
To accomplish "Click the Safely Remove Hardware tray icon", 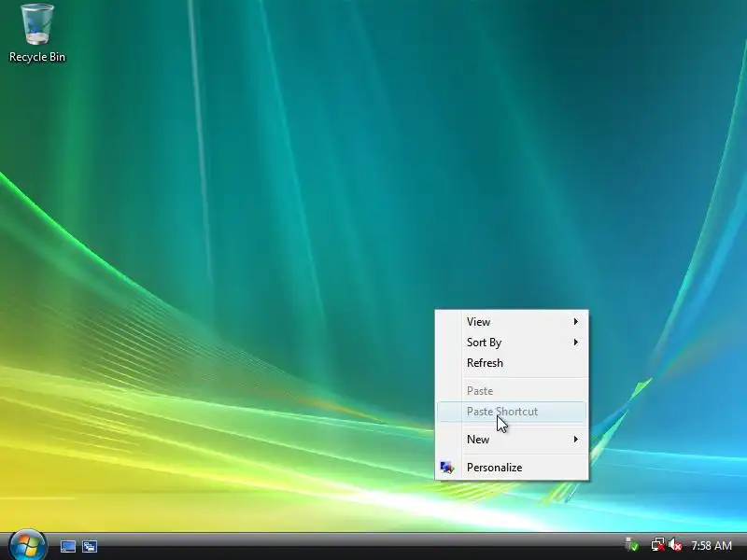I will click(632, 545).
